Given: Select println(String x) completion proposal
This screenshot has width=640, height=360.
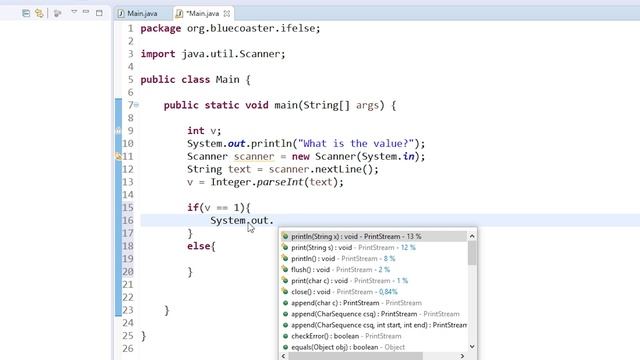Looking at the screenshot, I should pos(374,236).
